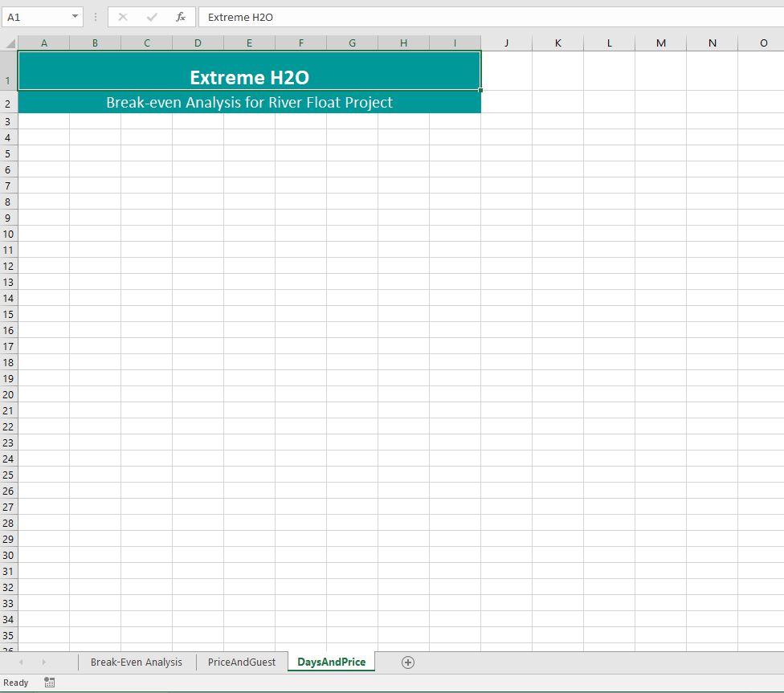Click the Break-even Analysis subtitle cell
The image size is (784, 693).
pyautogui.click(x=250, y=102)
